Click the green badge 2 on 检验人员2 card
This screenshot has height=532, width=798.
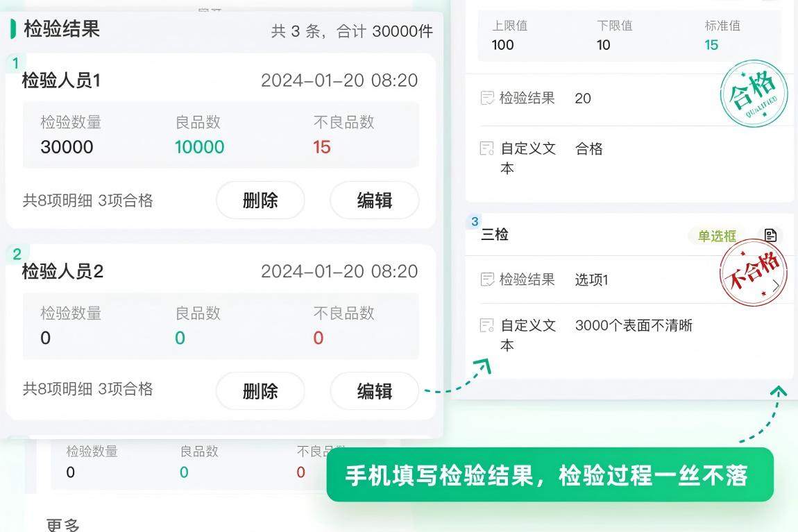point(17,252)
